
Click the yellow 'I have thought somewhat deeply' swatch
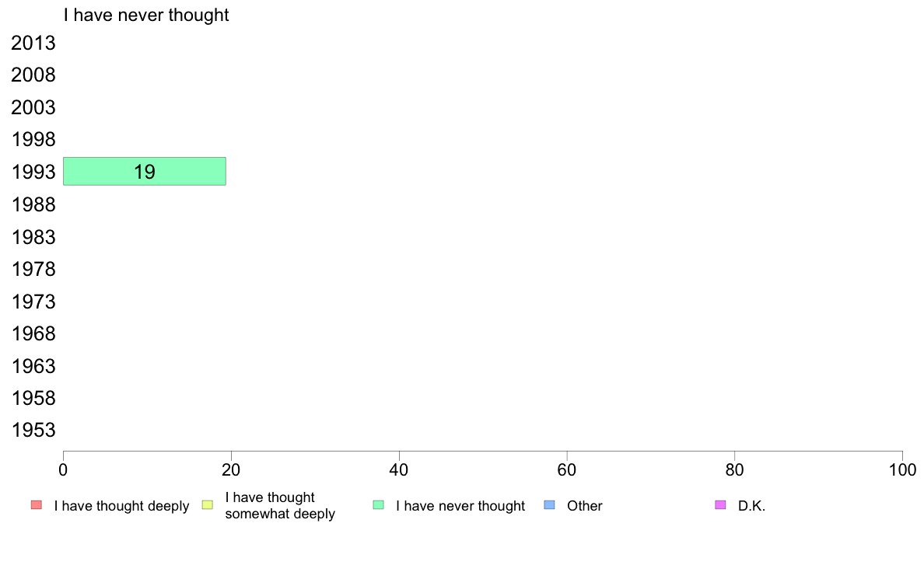coord(207,505)
